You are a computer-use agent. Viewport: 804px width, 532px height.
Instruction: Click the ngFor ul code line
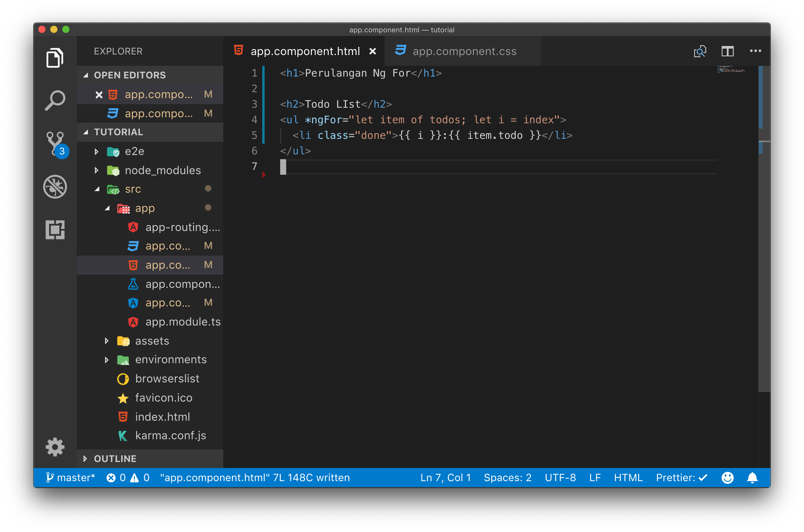[x=423, y=120]
